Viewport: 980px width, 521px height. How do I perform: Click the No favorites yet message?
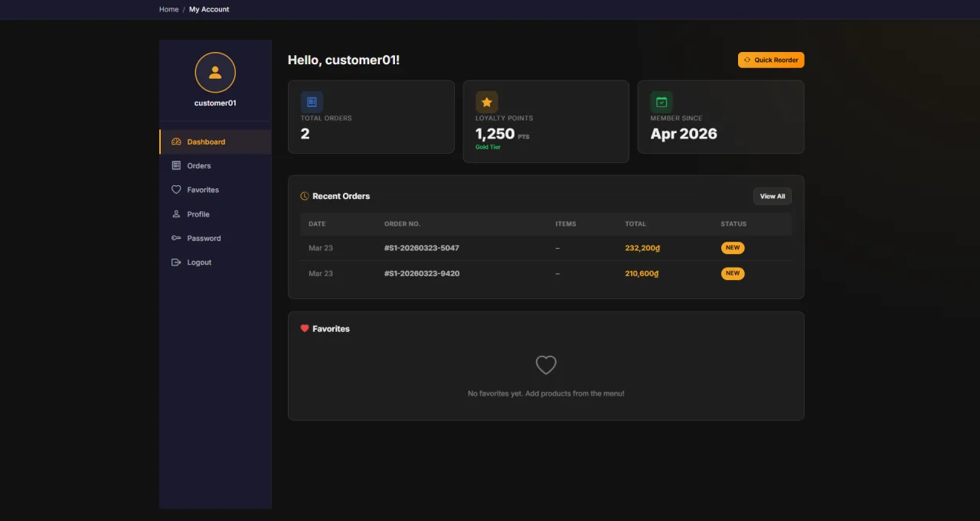point(546,393)
